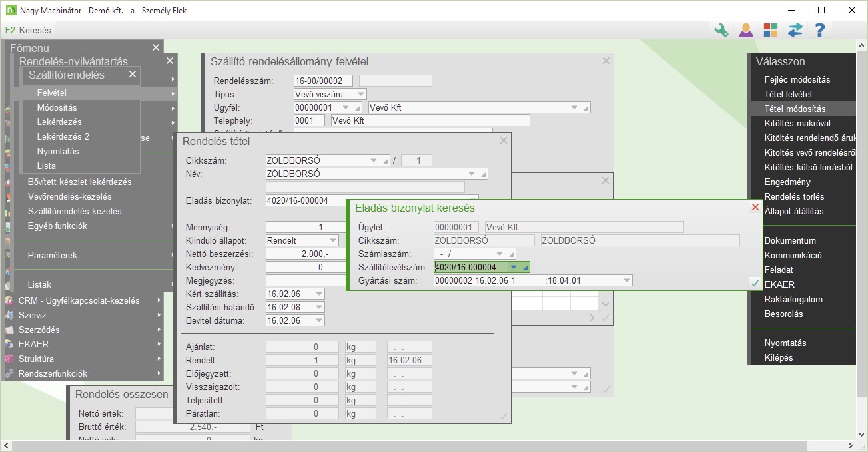Open the four colored squares icon
The width and height of the screenshot is (868, 452).
(770, 30)
